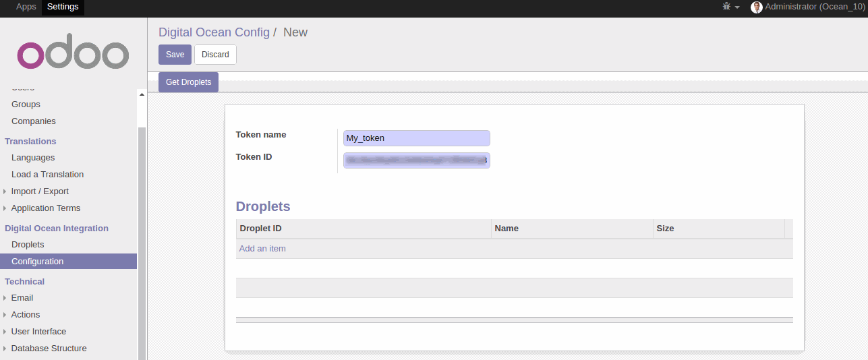This screenshot has height=360, width=868.
Task: Click the Translations section heading
Action: 30,142
